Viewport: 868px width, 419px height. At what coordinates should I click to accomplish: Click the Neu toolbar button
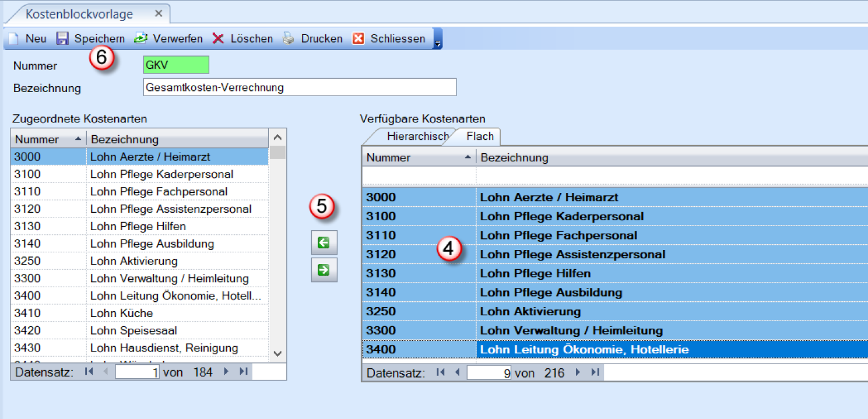click(x=27, y=38)
